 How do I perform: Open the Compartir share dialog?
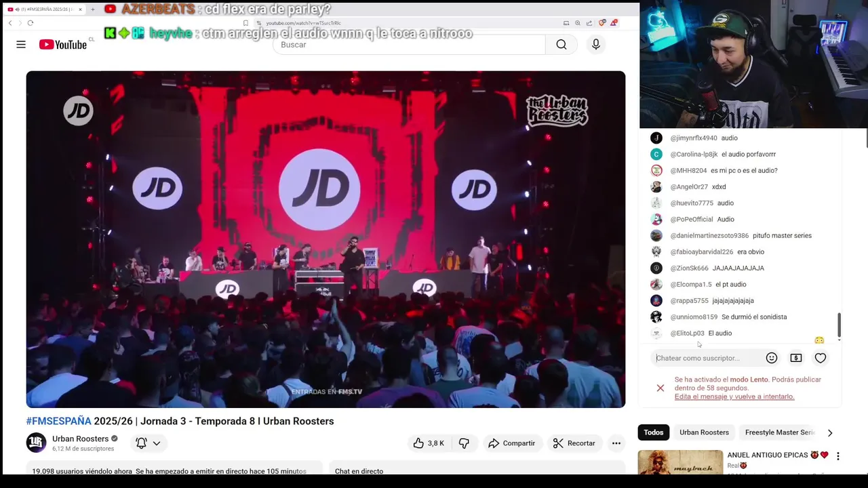pyautogui.click(x=511, y=443)
